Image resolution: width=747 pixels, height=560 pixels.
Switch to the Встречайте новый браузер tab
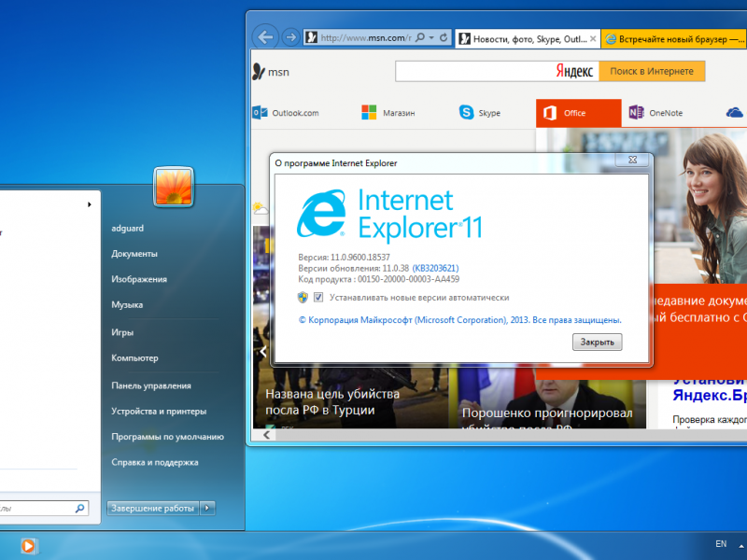(673, 39)
